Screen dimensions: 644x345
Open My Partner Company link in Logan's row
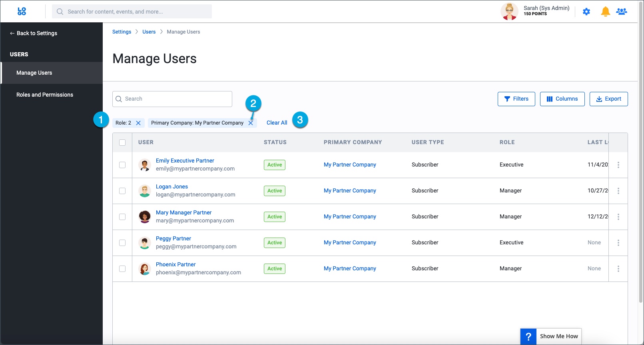coord(350,190)
